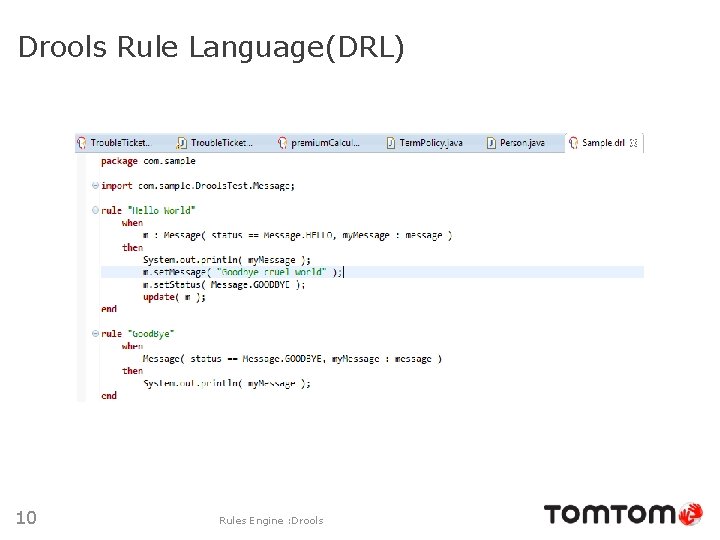Click the update( m ); line
Image resolution: width=720 pixels, height=540 pixels.
(174, 297)
